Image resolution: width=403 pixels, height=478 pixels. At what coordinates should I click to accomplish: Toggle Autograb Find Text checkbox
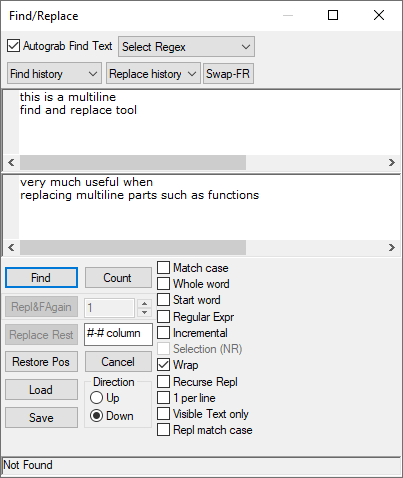pyautogui.click(x=13, y=46)
